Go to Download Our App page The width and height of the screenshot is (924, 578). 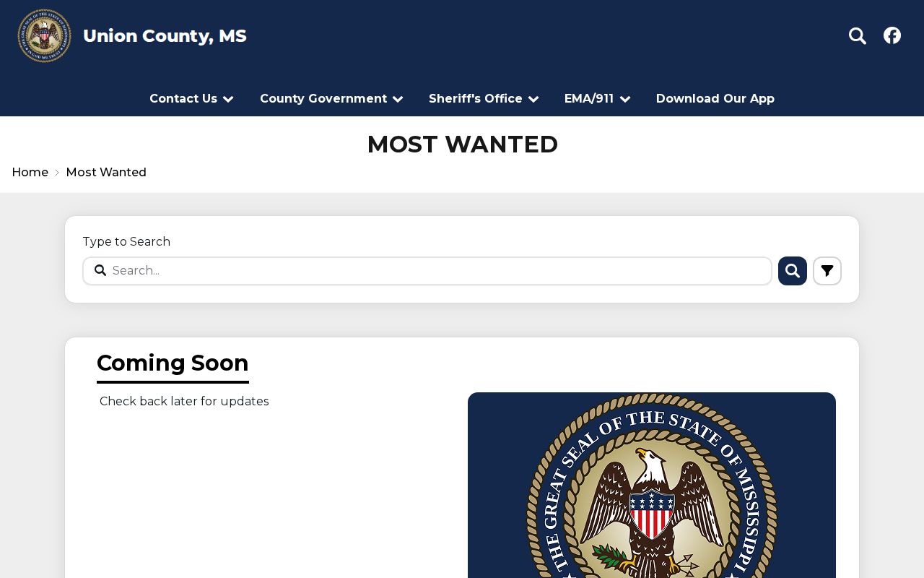coord(715,99)
